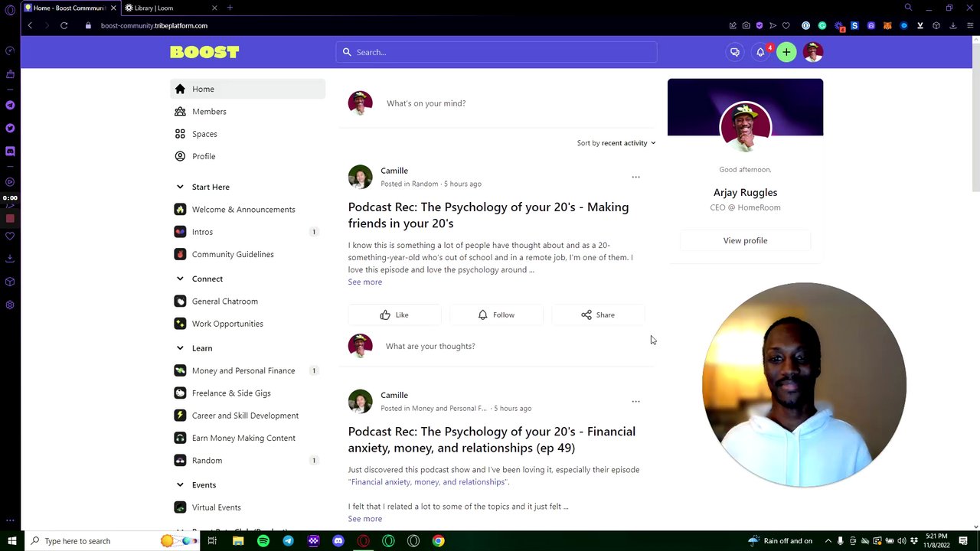Go back in browser history

(x=30, y=25)
